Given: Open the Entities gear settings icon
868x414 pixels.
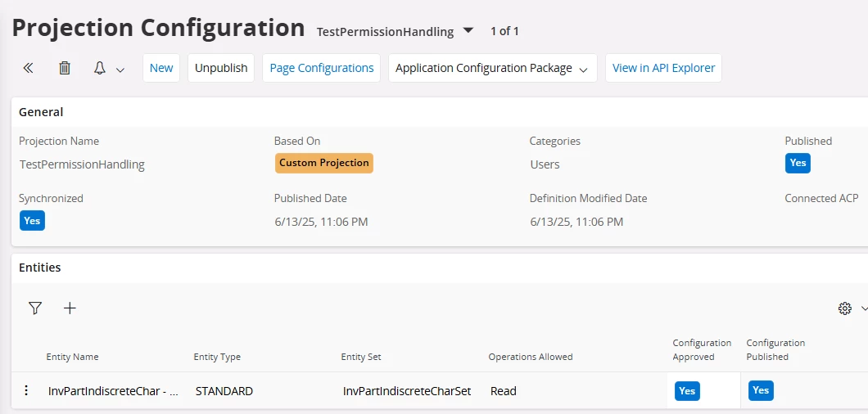Looking at the screenshot, I should [x=845, y=308].
